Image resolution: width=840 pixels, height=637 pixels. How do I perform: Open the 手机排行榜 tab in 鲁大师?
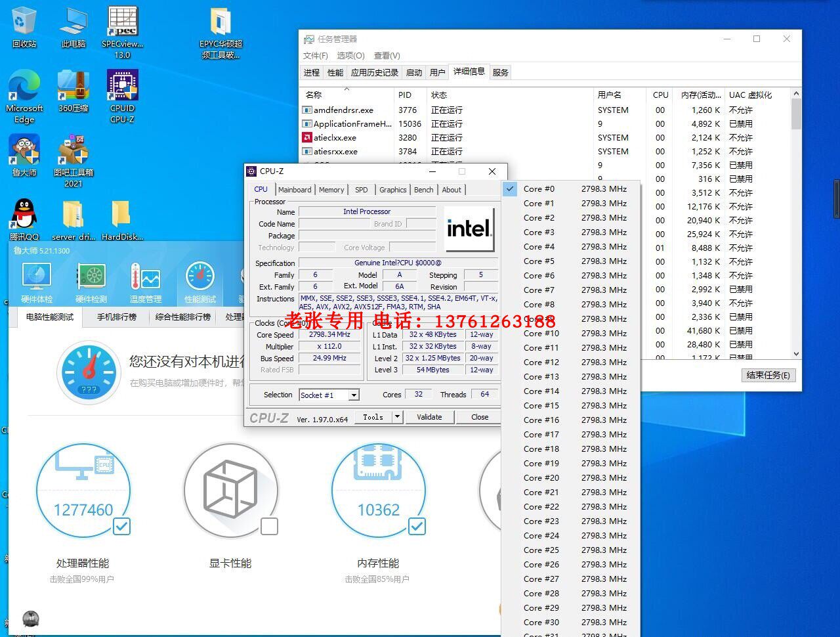pos(117,317)
